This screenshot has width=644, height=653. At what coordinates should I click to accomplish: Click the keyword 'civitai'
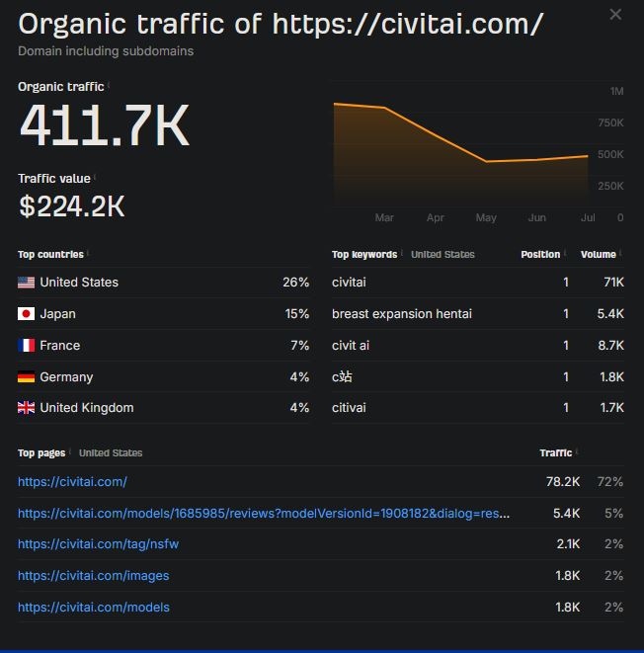(349, 283)
